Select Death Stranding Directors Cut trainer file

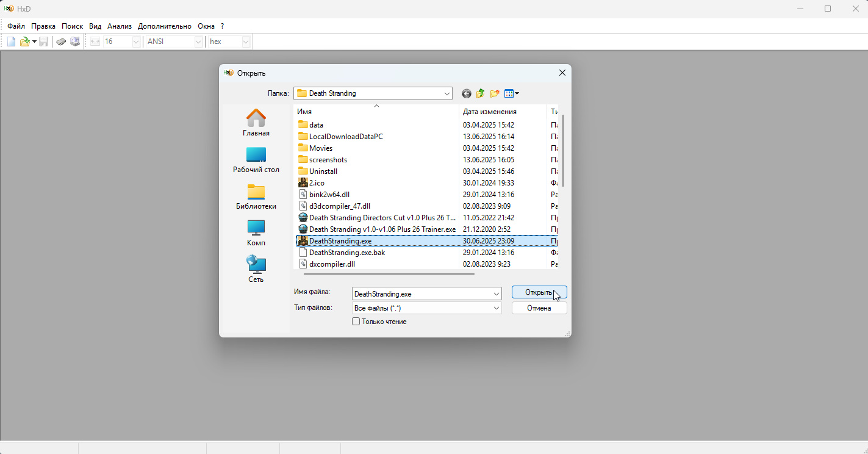tap(377, 217)
